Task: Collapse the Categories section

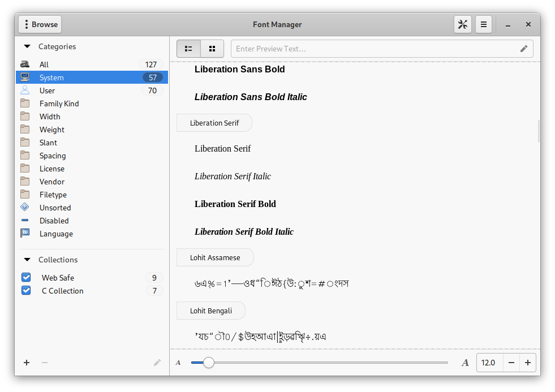Action: [x=27, y=46]
